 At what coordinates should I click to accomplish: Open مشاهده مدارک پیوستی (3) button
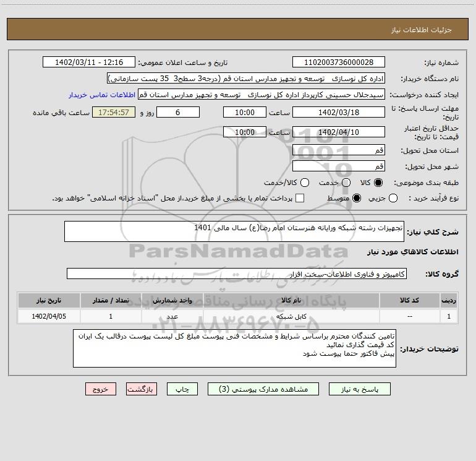(263, 389)
